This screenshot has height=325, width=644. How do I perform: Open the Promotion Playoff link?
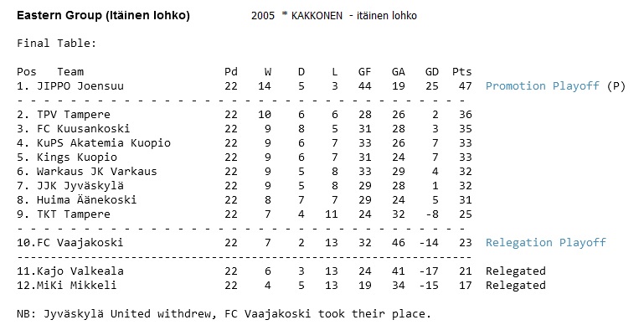(x=542, y=86)
